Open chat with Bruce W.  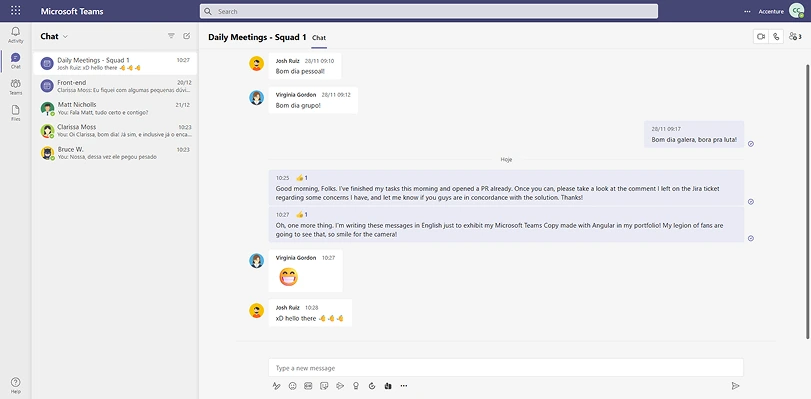pos(115,153)
